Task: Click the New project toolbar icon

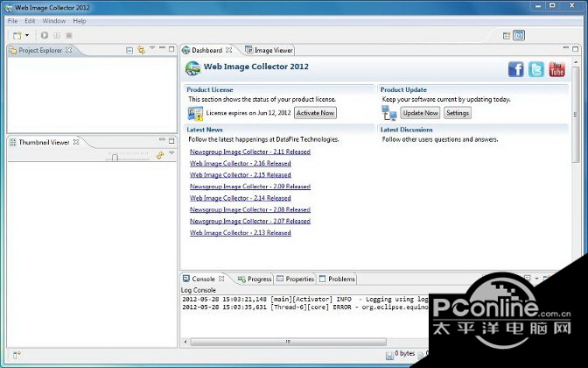Action: pos(17,35)
